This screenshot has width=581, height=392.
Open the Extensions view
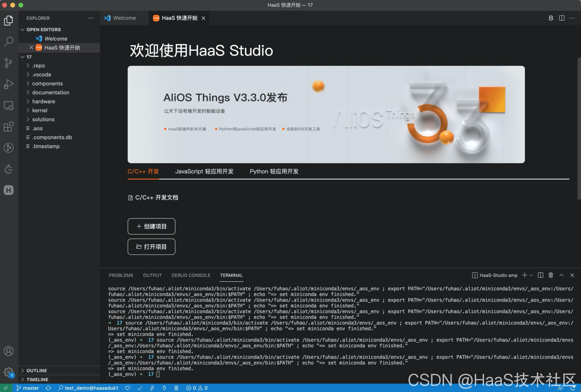[x=9, y=127]
